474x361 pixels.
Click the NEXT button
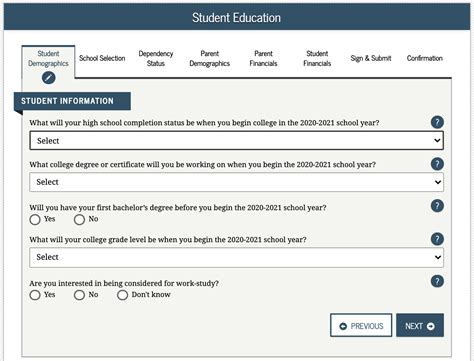[x=420, y=325]
